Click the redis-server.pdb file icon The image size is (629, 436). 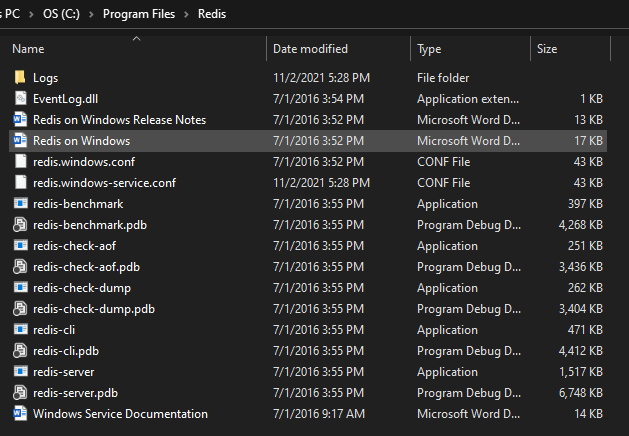20,393
